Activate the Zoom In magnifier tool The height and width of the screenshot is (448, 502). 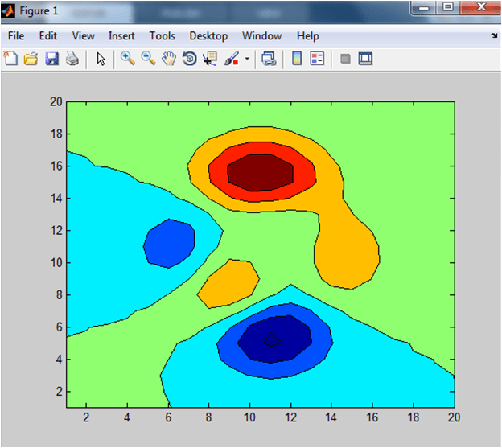(128, 59)
